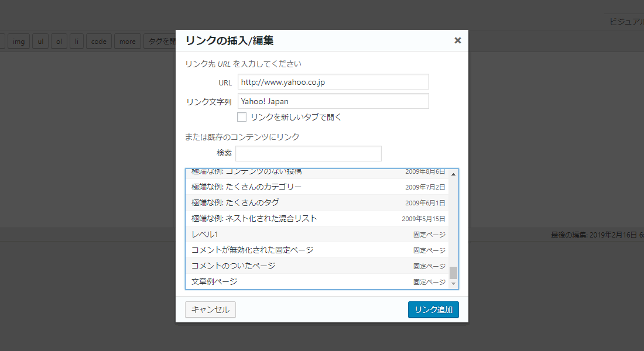Select the 'たくさんのタグ' post entry
This screenshot has height=351, width=644.
(316, 203)
